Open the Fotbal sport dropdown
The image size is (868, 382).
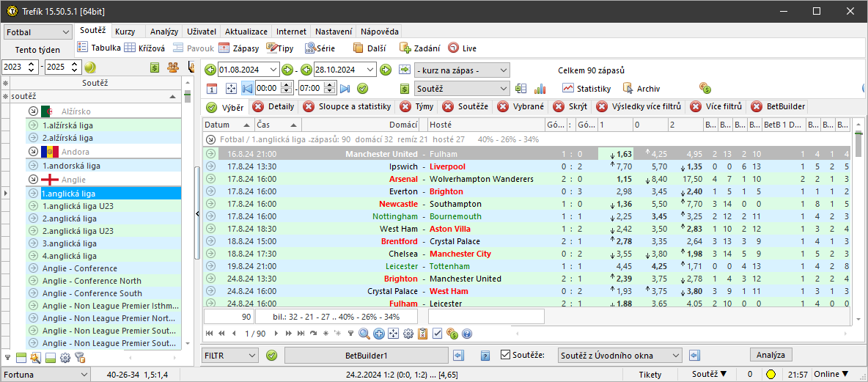coord(37,33)
